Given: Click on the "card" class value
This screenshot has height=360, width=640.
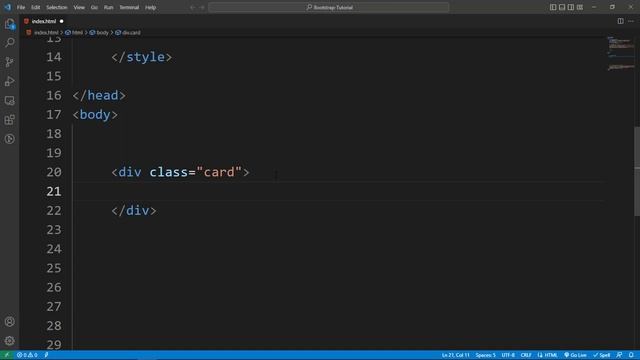Looking at the screenshot, I should coord(219,172).
